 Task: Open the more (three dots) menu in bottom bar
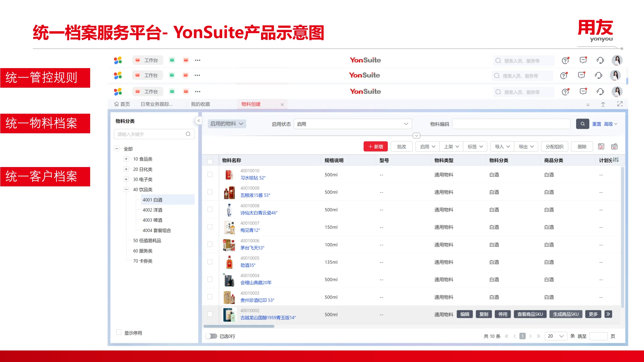[x=197, y=91]
